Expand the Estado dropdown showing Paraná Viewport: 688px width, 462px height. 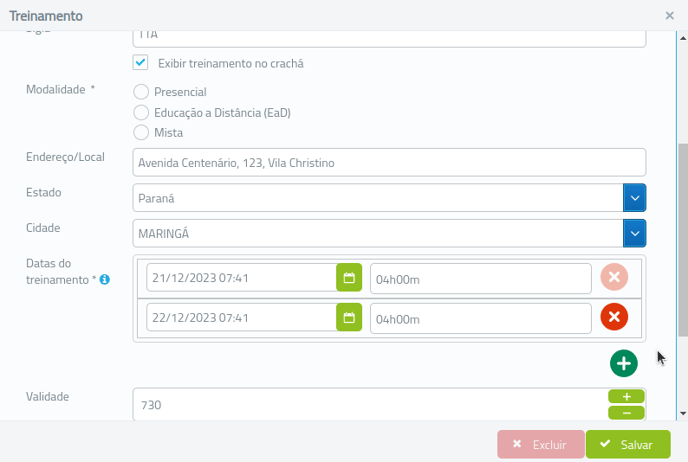(634, 197)
